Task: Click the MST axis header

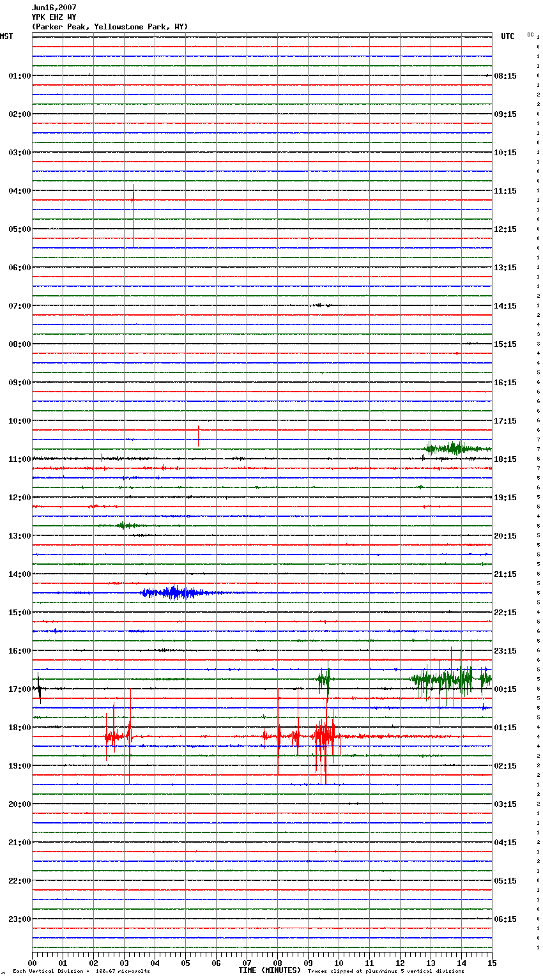Action: tap(6, 36)
